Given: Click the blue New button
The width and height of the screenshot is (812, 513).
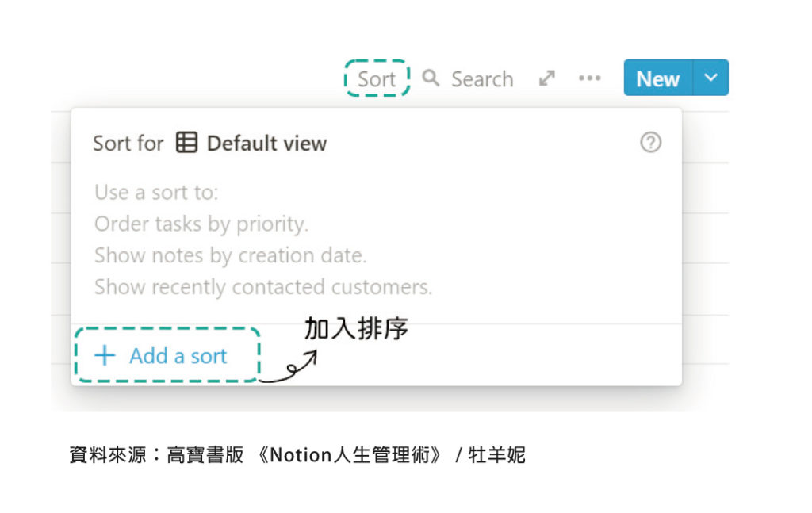Looking at the screenshot, I should pyautogui.click(x=657, y=78).
